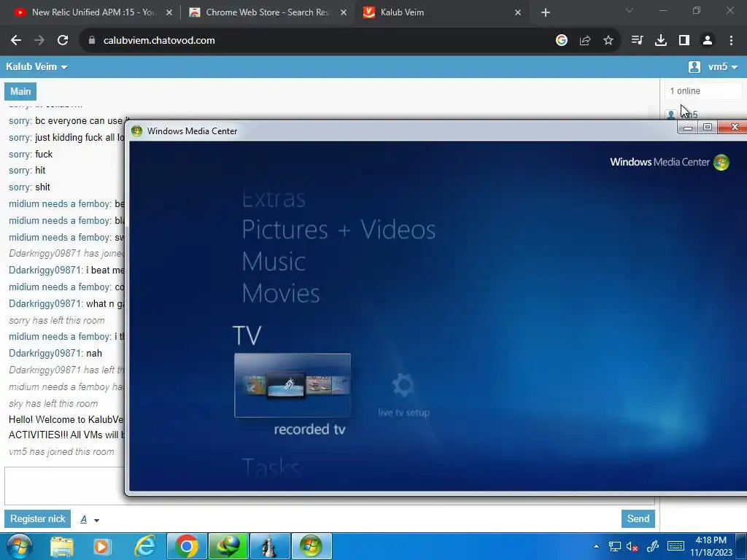Image resolution: width=747 pixels, height=560 pixels.
Task: Open Chrome downloads
Action: pos(661,41)
